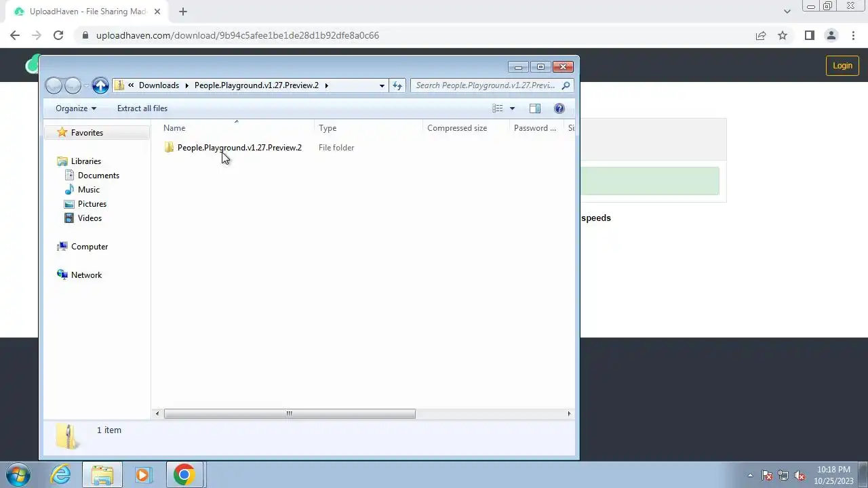Close the UploadHaven tab
The width and height of the screenshot is (868, 488).
point(157,12)
